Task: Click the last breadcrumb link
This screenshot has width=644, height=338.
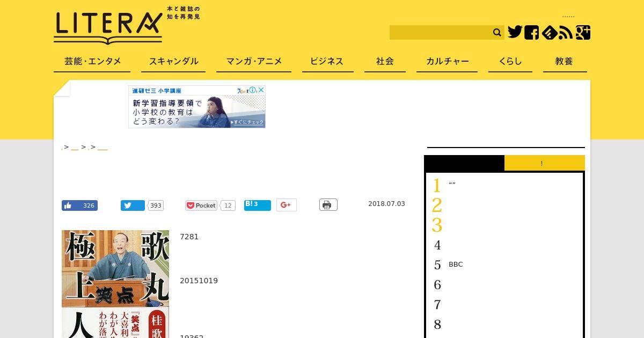Action: tap(103, 148)
